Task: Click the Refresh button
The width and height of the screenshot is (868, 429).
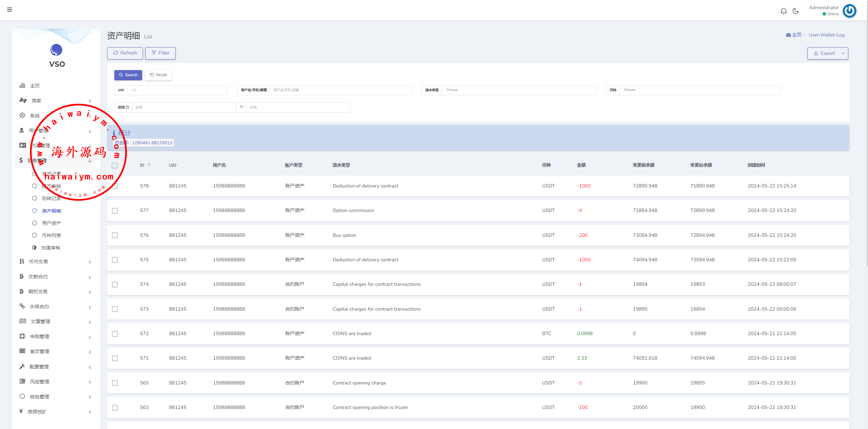Action: click(125, 53)
